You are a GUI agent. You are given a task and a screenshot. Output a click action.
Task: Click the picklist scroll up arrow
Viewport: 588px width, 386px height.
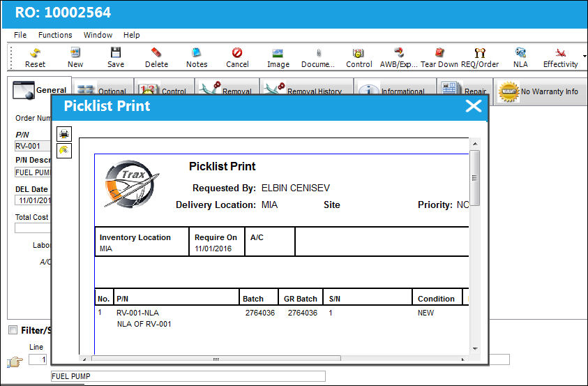[x=475, y=144]
